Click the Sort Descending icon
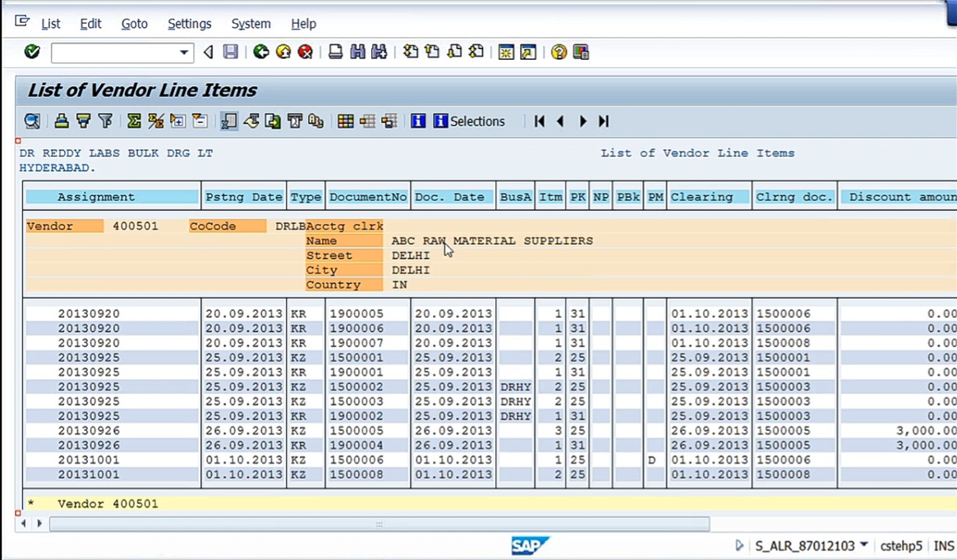Viewport: 957px width, 560px height. click(83, 121)
